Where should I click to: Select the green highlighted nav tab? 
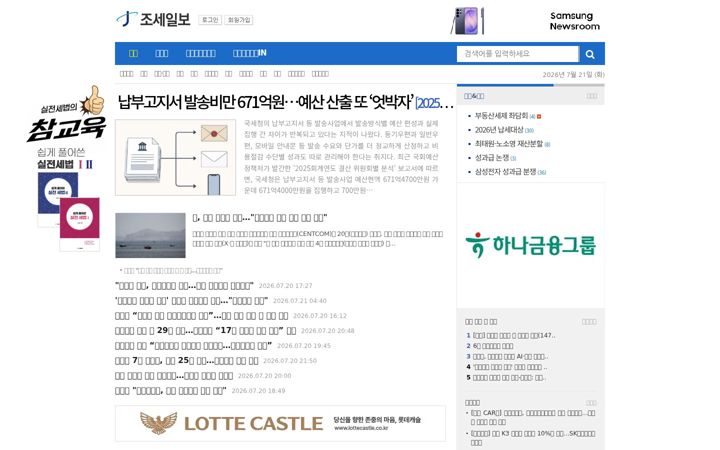click(133, 53)
